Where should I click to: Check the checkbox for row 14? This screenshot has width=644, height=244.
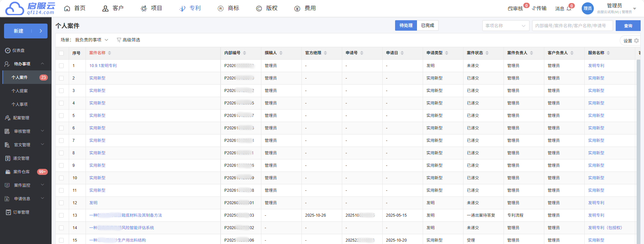coord(61,228)
